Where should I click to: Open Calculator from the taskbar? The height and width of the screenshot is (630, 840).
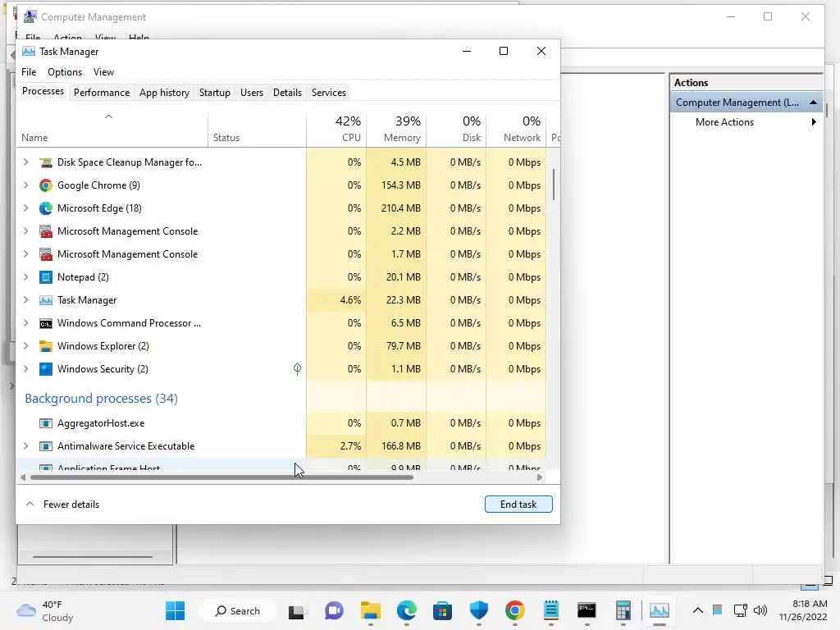click(623, 610)
